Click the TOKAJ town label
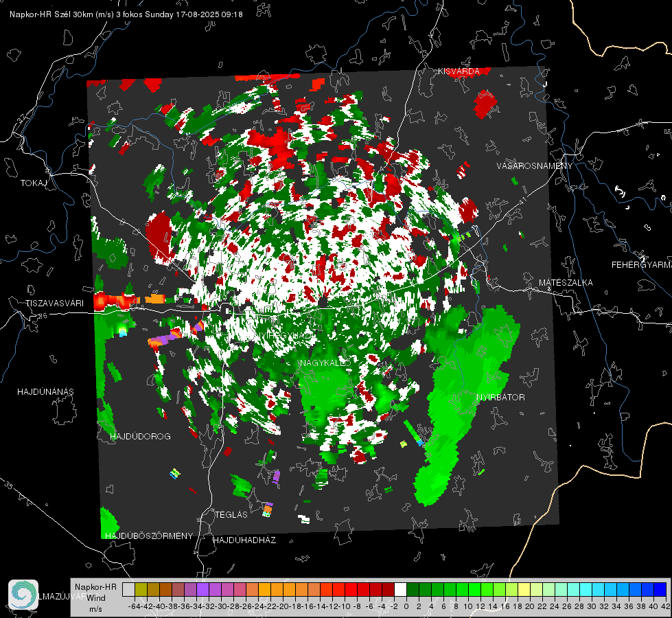Viewport: 672px width, 618px height. pyautogui.click(x=34, y=183)
